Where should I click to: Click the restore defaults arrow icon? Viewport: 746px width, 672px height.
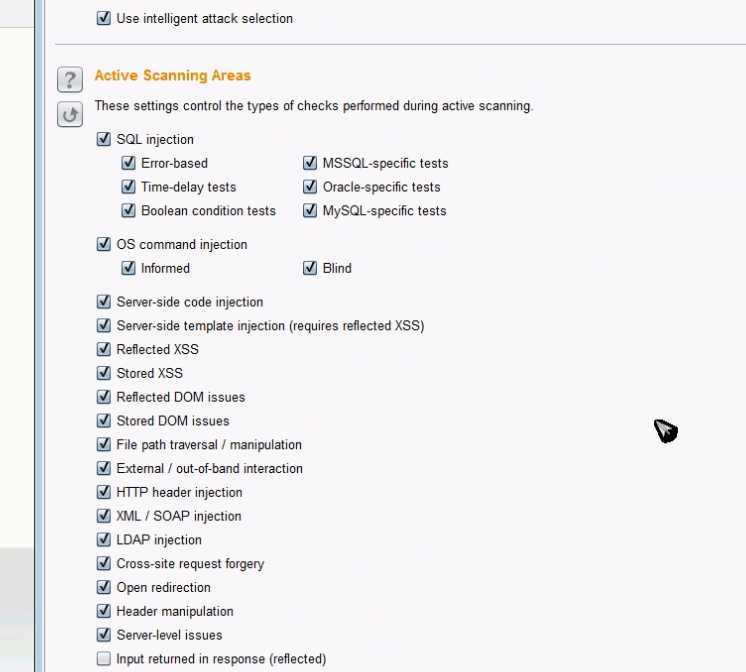coord(70,114)
